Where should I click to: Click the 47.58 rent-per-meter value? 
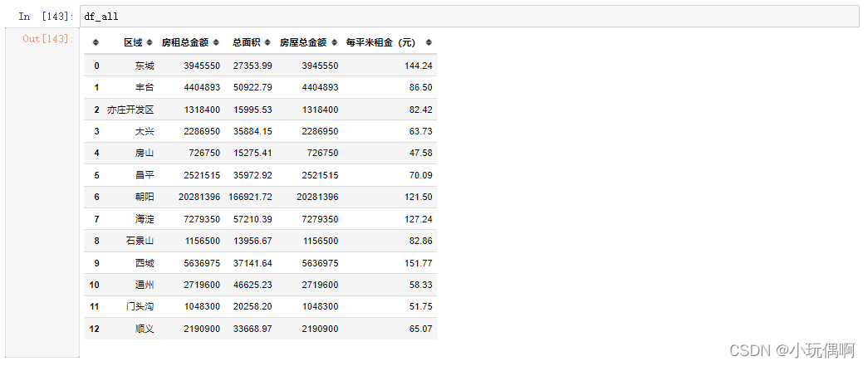pyautogui.click(x=421, y=154)
